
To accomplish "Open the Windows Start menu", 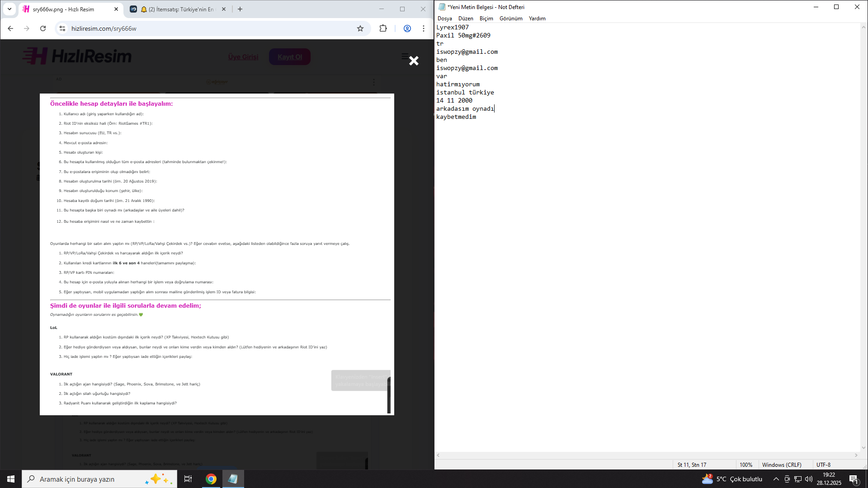I will pyautogui.click(x=11, y=479).
